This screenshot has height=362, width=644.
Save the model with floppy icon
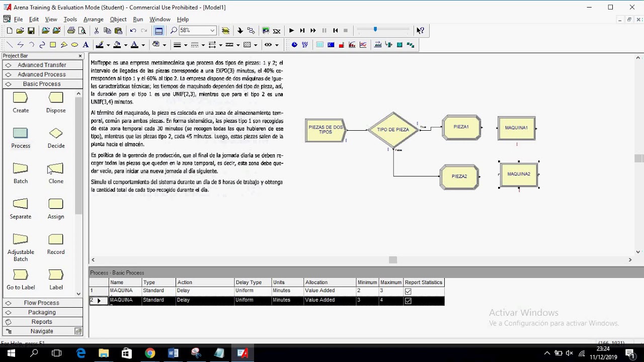31,31
